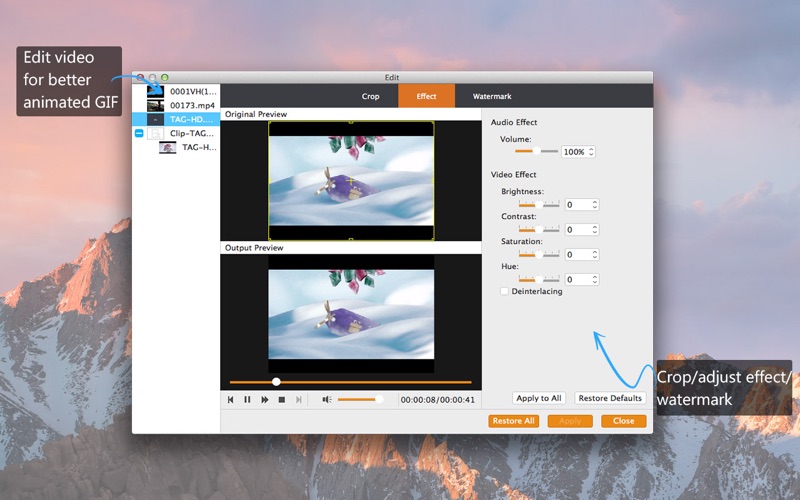Click the Contrast value input field
Image resolution: width=800 pixels, height=500 pixels.
point(577,229)
